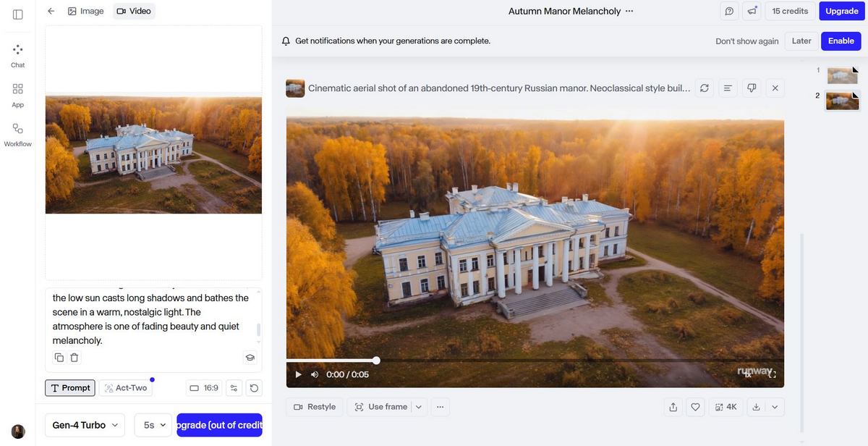Expand the 5s duration dropdown
The image size is (868, 446).
(153, 425)
